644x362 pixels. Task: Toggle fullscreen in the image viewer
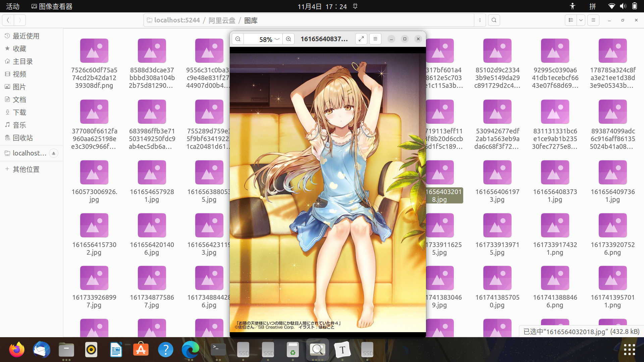pyautogui.click(x=361, y=39)
